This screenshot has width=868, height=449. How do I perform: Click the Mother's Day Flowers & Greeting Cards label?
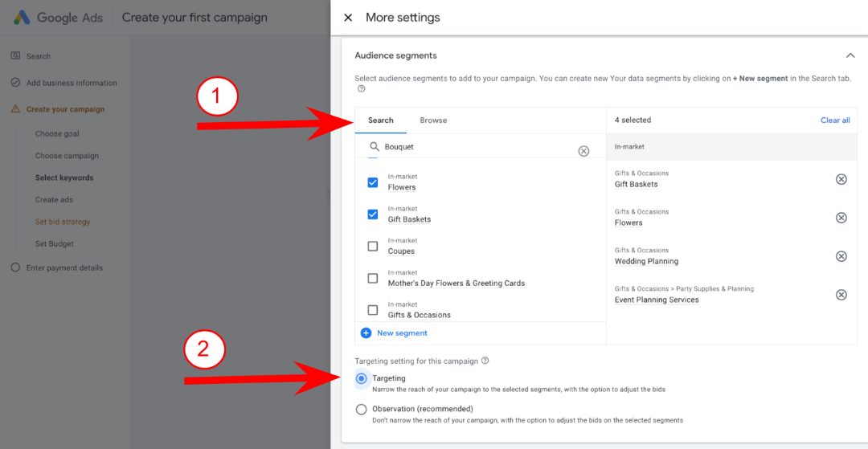[x=457, y=283]
